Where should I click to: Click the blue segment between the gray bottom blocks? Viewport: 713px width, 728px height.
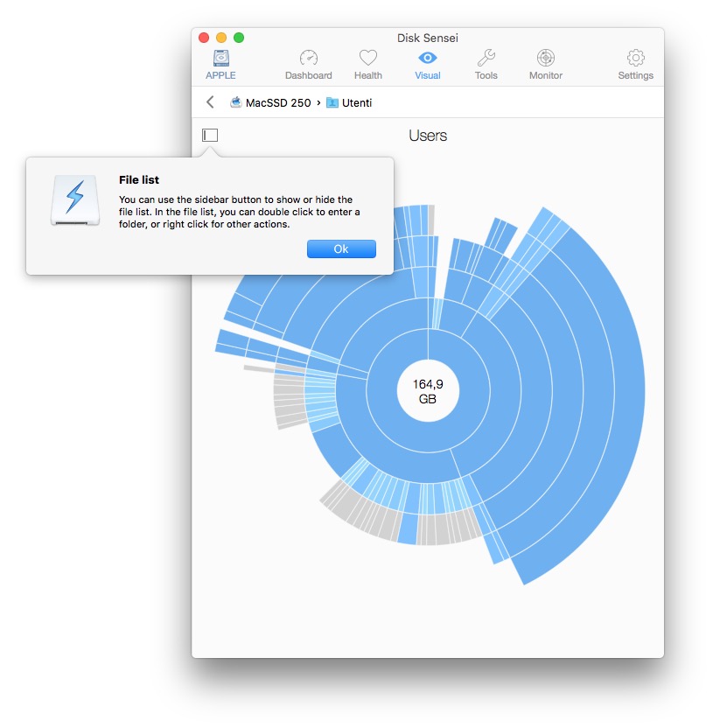pyautogui.click(x=409, y=528)
